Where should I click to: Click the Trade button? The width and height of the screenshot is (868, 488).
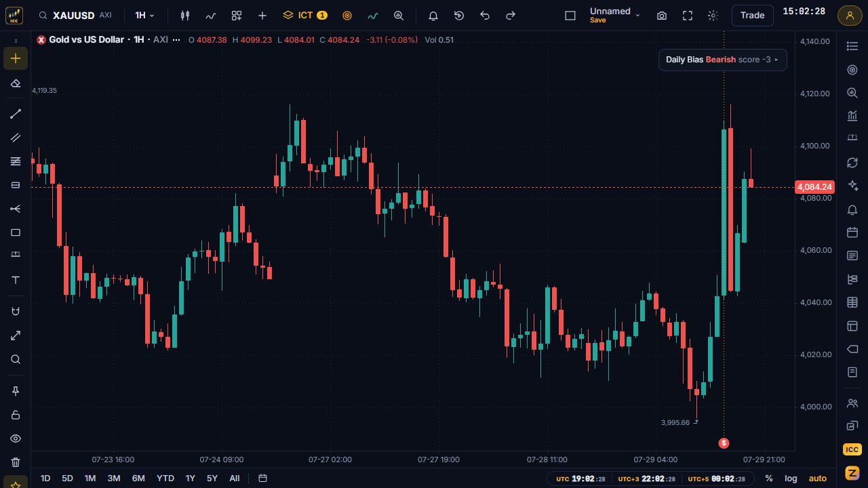click(752, 16)
